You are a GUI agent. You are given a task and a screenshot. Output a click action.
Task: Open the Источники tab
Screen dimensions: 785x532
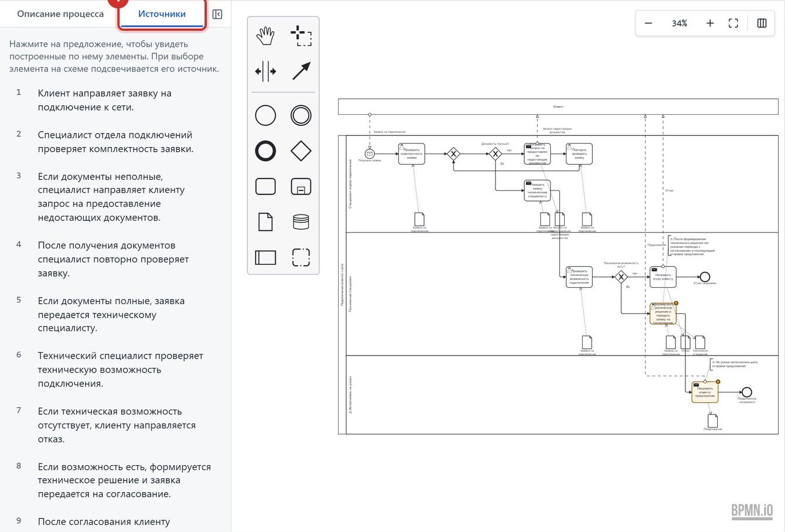pyautogui.click(x=162, y=13)
